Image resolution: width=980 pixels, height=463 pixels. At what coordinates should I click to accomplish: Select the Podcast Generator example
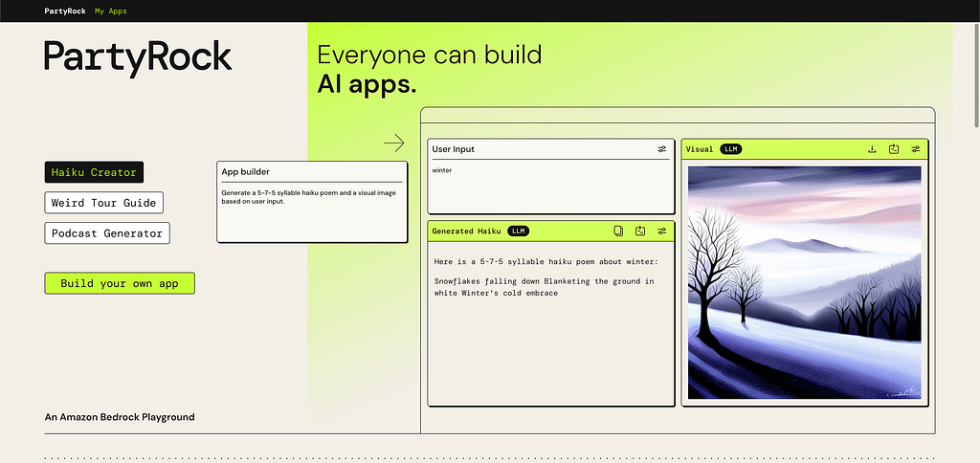(x=107, y=233)
